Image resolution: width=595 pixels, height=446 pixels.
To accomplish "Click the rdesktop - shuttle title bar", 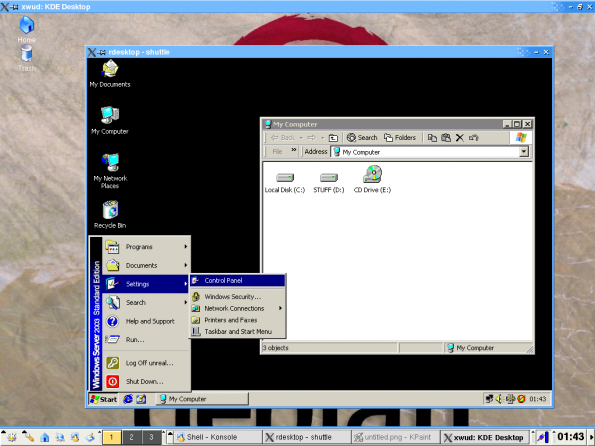I will [320, 52].
